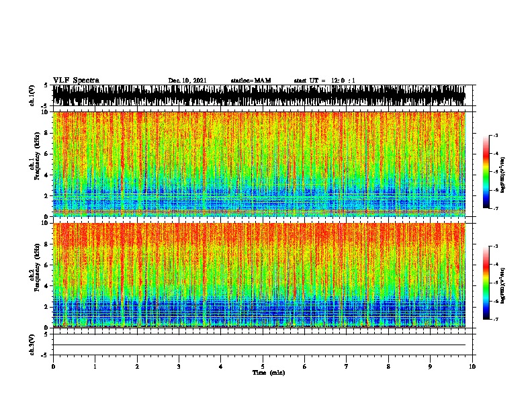Click the ch.1 "Frequency (kHz)" axis label
The width and height of the screenshot is (532, 411).
tap(37, 156)
